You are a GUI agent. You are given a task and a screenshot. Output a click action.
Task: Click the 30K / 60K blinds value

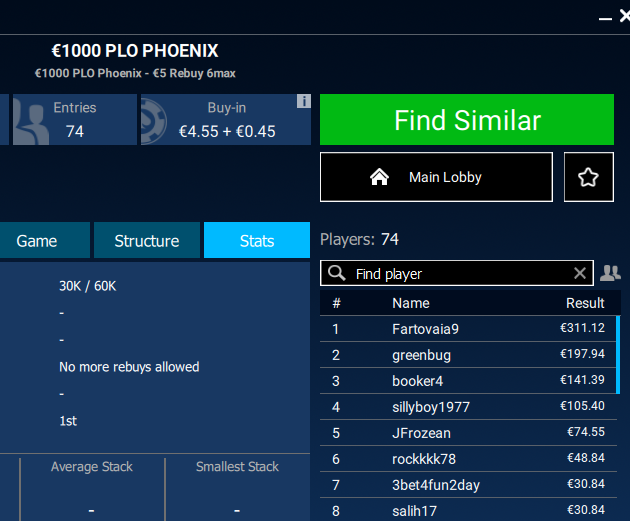coord(88,286)
